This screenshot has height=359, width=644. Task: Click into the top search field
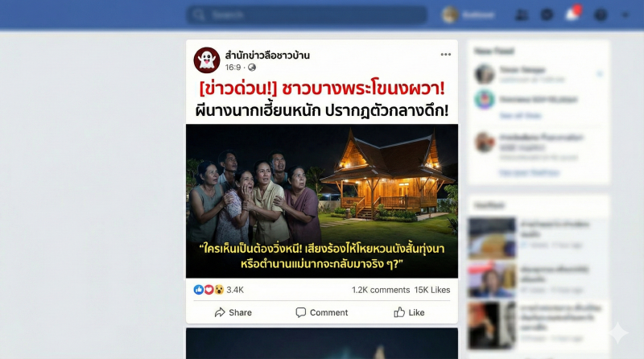click(307, 15)
